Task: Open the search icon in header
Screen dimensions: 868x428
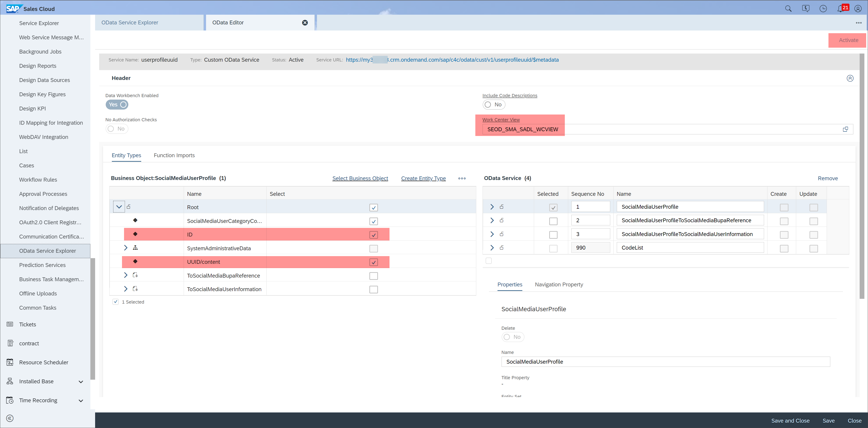Action: point(788,9)
